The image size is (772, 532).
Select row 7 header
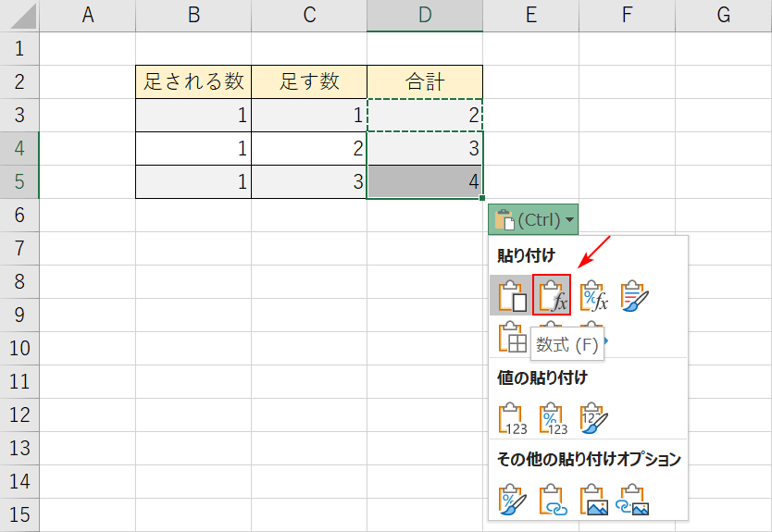click(19, 248)
